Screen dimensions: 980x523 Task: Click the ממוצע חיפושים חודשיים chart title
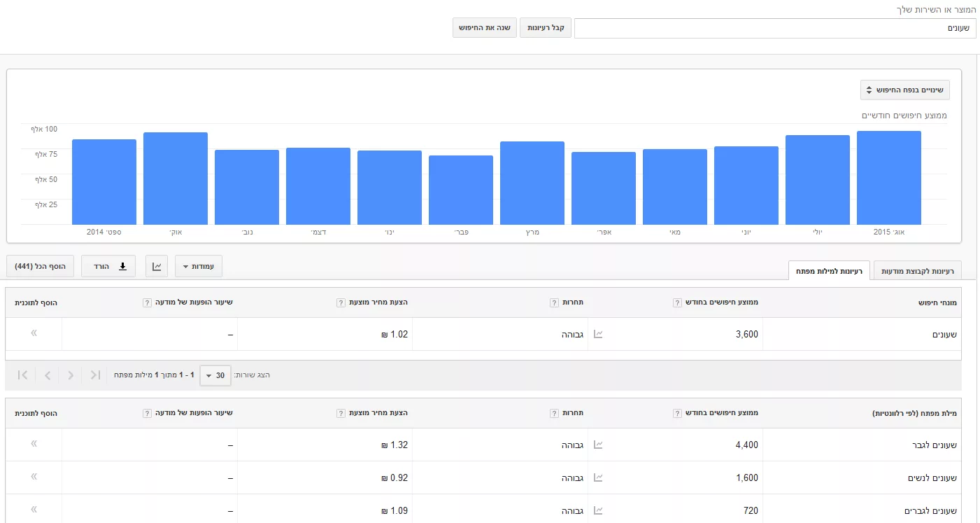(904, 115)
